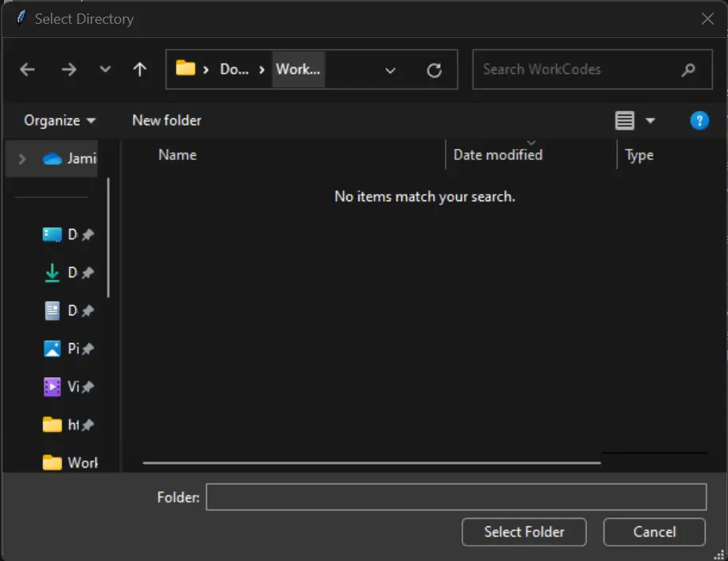Screen dimensions: 728x561
Task: Create a New folder
Action: [x=167, y=120]
